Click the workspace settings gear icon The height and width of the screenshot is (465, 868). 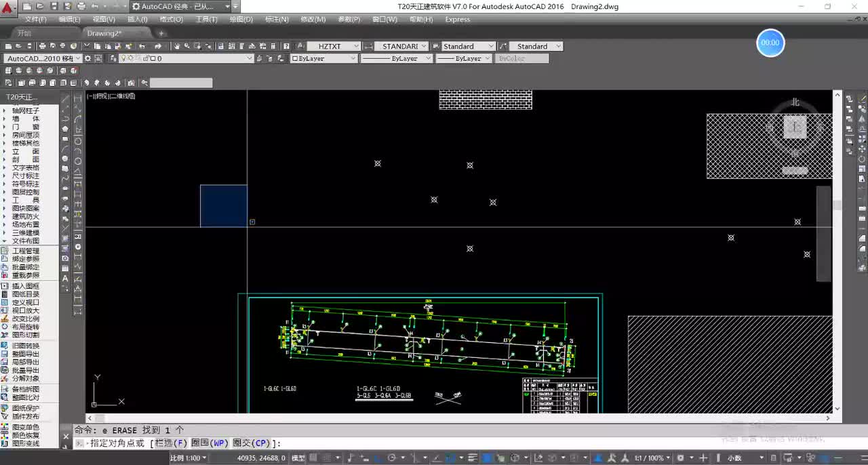(x=87, y=58)
